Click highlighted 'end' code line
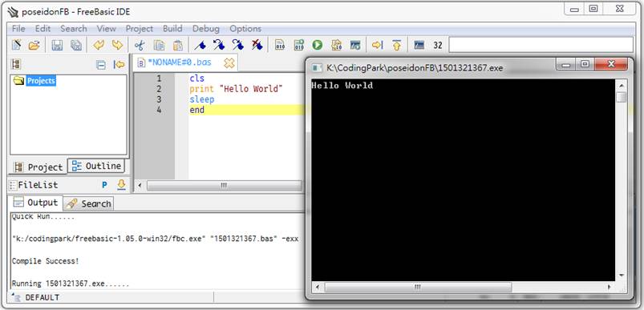The height and width of the screenshot is (310, 644). click(196, 110)
